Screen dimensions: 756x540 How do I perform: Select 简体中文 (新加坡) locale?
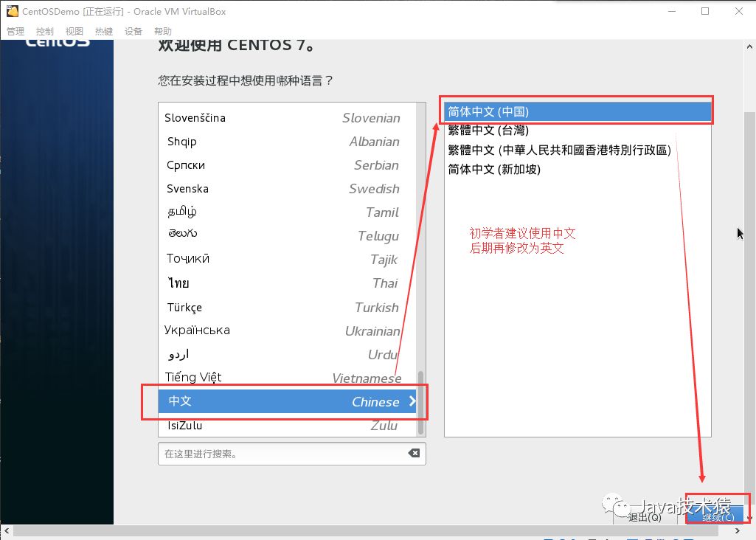click(578, 169)
